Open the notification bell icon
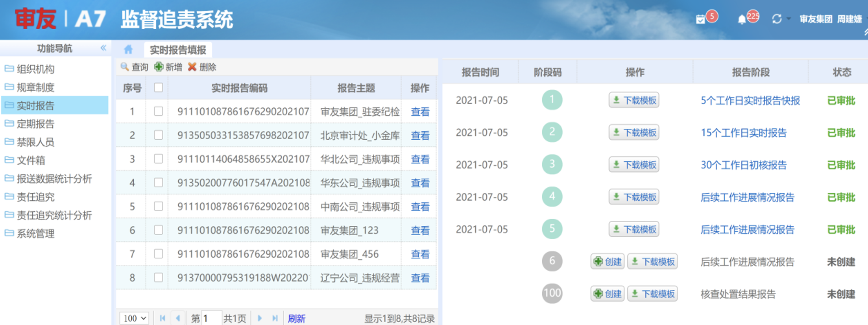 coord(742,19)
